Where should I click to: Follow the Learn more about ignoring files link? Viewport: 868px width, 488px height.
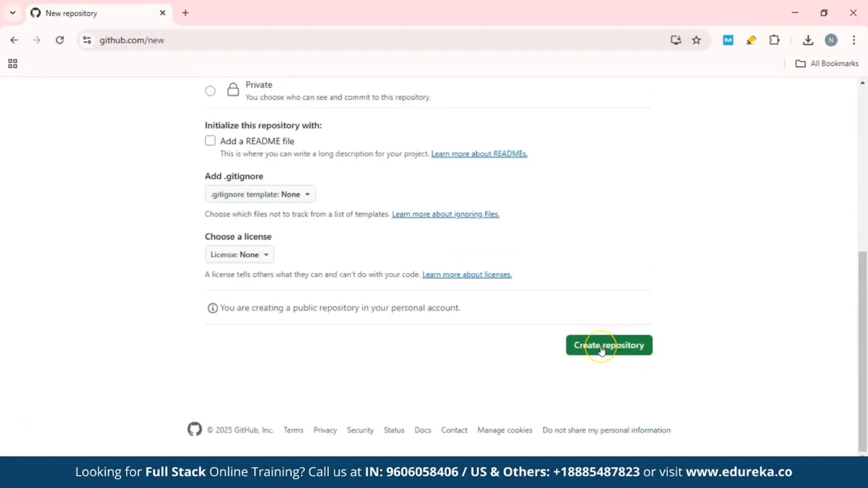pos(445,214)
